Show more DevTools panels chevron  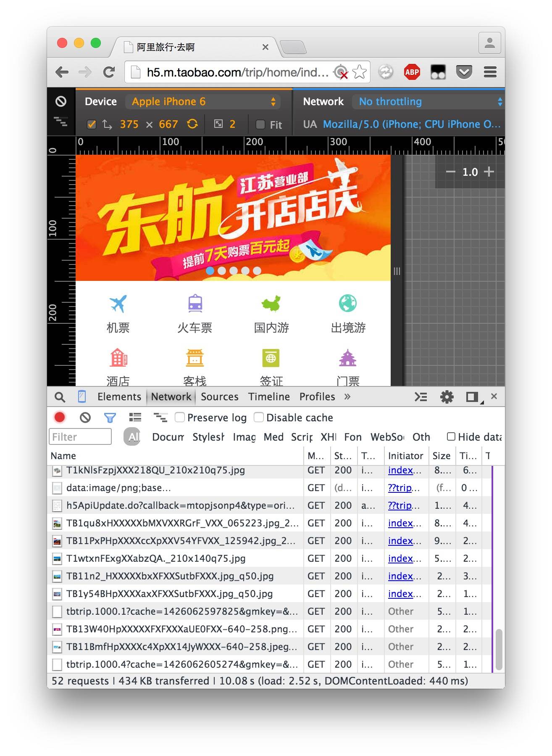click(347, 397)
